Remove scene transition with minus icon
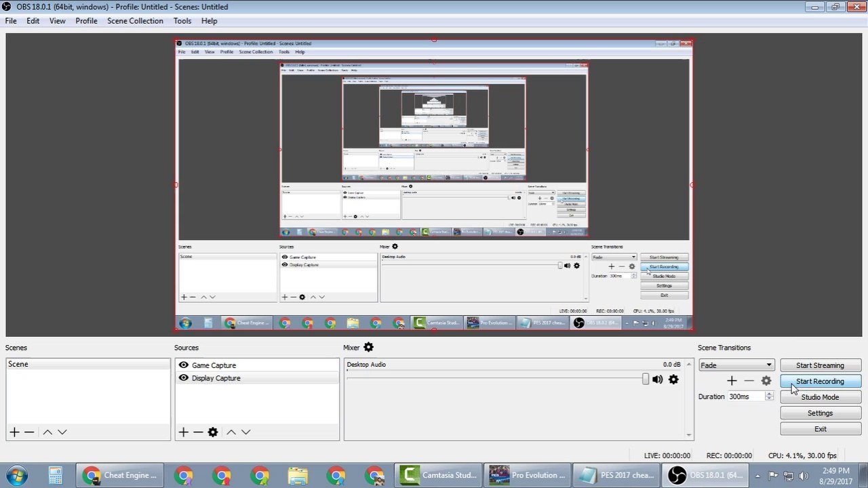Image resolution: width=868 pixels, height=488 pixels. [749, 381]
